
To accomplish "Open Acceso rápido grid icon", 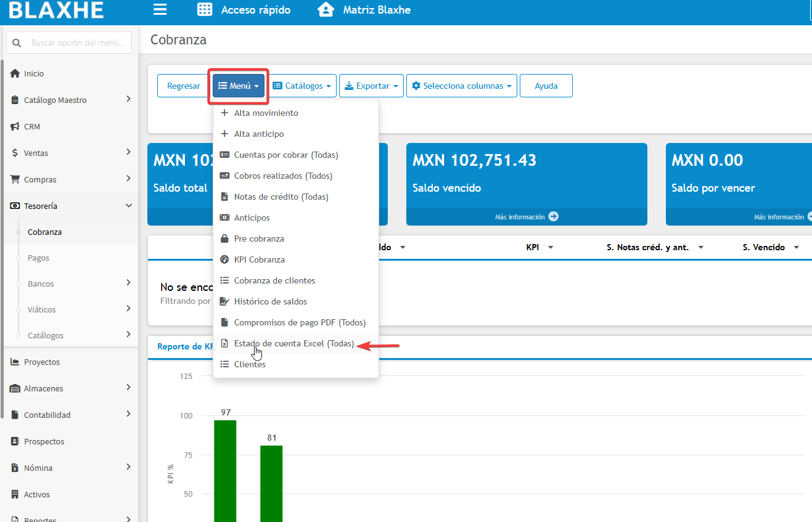I will coord(205,9).
